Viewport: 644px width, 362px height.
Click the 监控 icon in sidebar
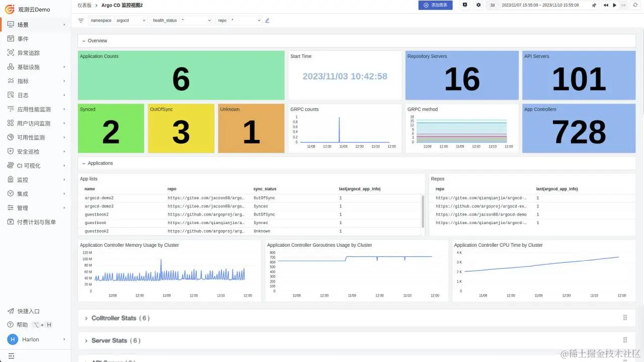pos(11,180)
